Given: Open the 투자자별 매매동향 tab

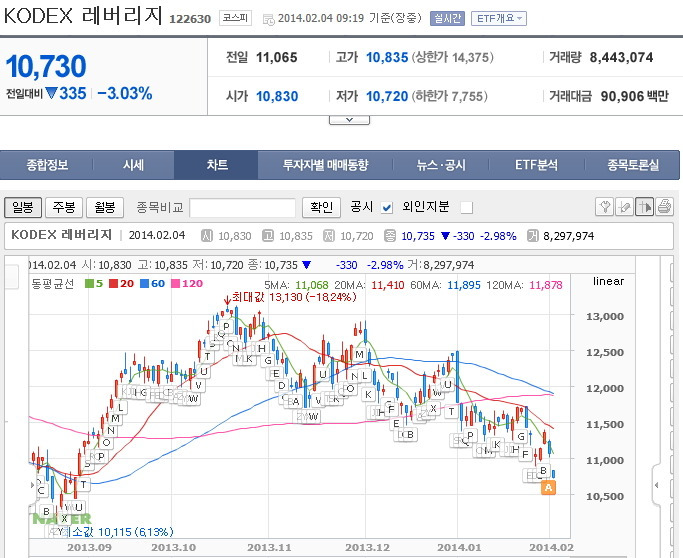Looking at the screenshot, I should pos(325,165).
